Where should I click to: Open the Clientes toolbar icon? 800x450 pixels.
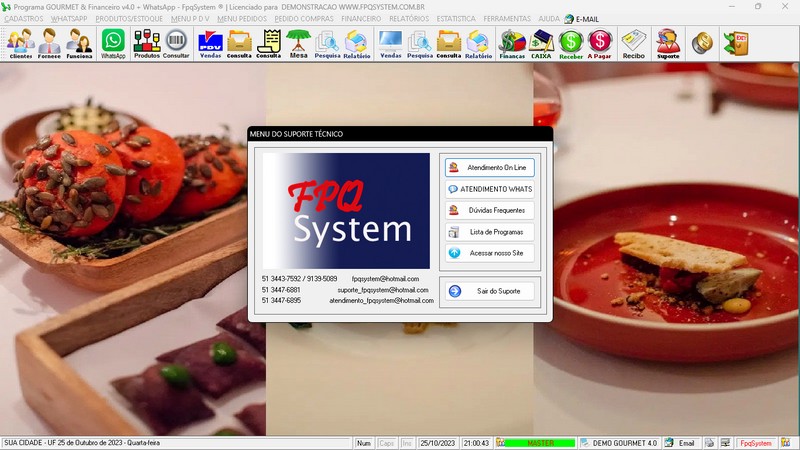point(20,43)
